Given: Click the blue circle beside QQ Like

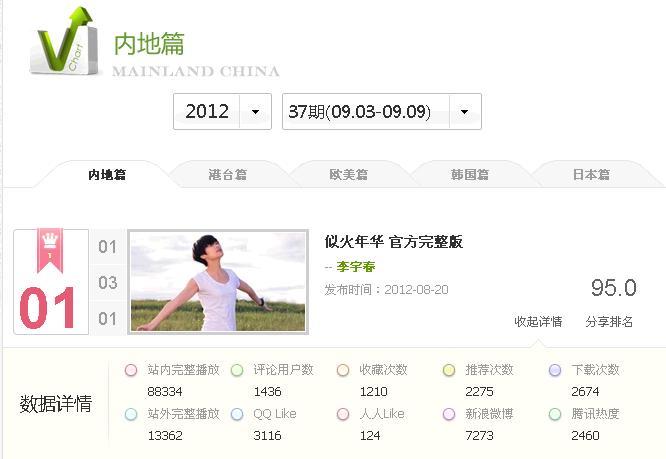Looking at the screenshot, I should 237,414.
